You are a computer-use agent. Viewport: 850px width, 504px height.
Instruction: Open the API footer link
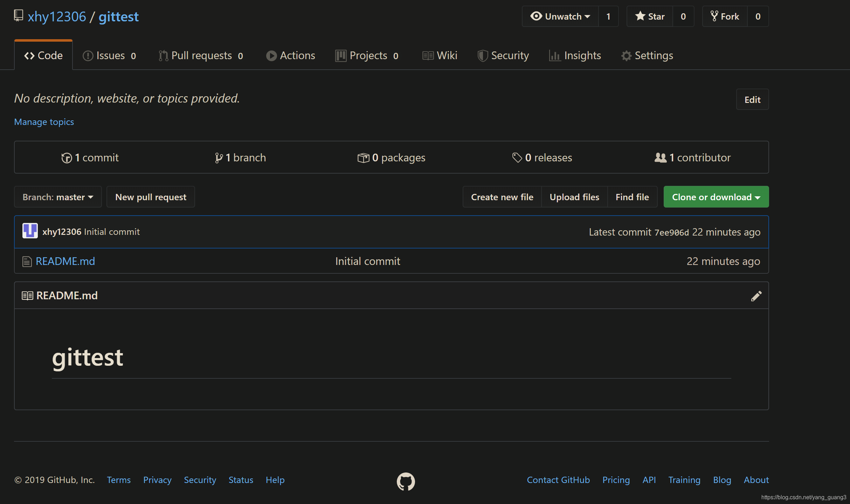(x=649, y=480)
